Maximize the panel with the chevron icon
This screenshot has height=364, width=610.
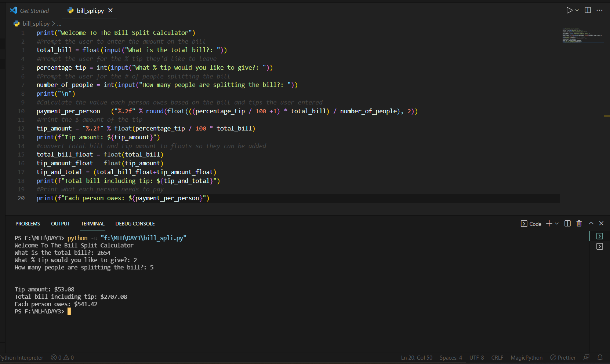click(x=591, y=223)
